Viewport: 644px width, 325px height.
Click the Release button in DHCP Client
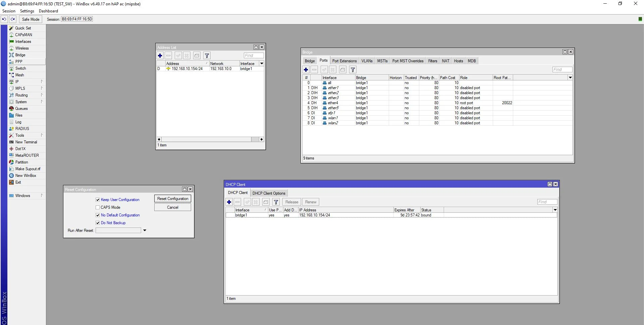pyautogui.click(x=292, y=202)
